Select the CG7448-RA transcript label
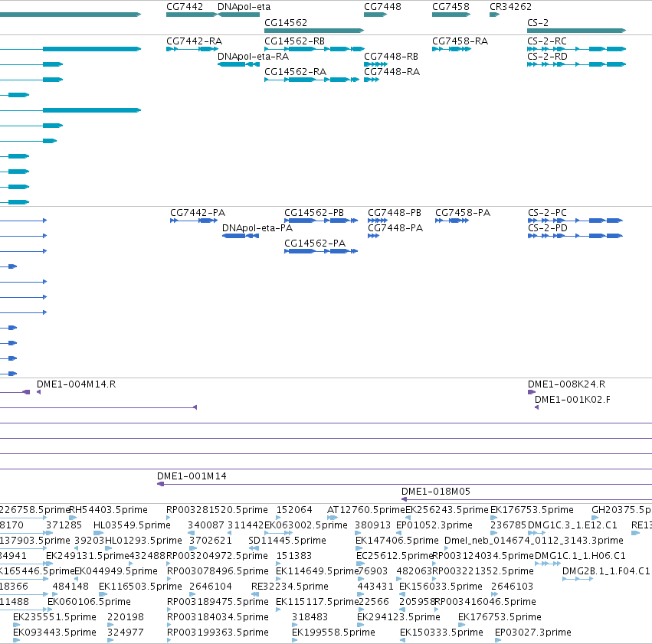 pos(392,72)
